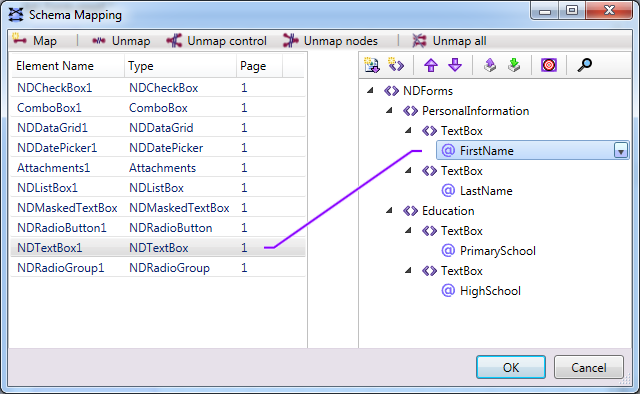This screenshot has width=640, height=394.
Task: Select the PersonalInformation tree label
Action: 475,111
